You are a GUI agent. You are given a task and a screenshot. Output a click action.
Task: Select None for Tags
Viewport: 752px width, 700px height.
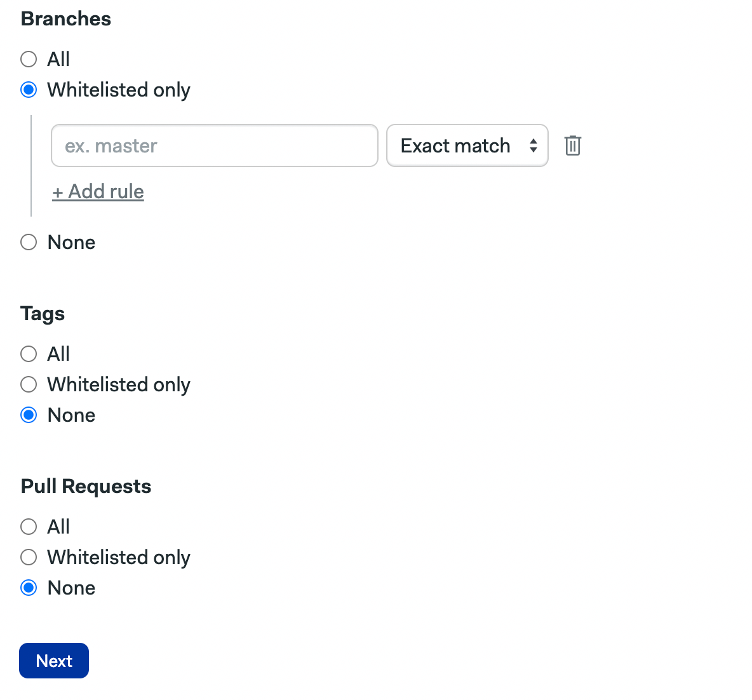tap(28, 415)
